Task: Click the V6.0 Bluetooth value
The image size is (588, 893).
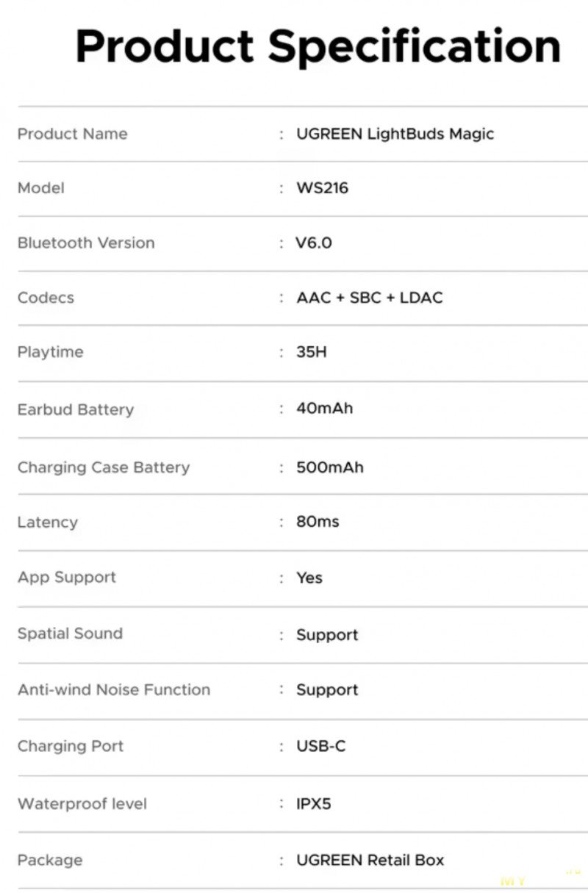Action: tap(314, 243)
